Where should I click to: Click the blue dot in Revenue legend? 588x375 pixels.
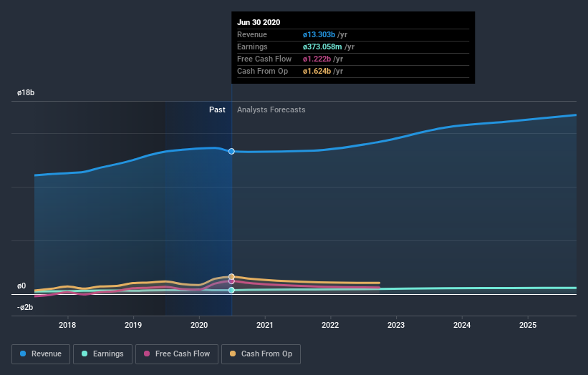click(x=23, y=354)
